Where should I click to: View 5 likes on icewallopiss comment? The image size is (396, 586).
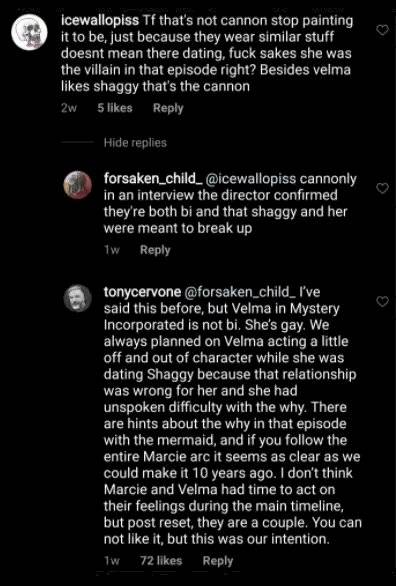115,108
